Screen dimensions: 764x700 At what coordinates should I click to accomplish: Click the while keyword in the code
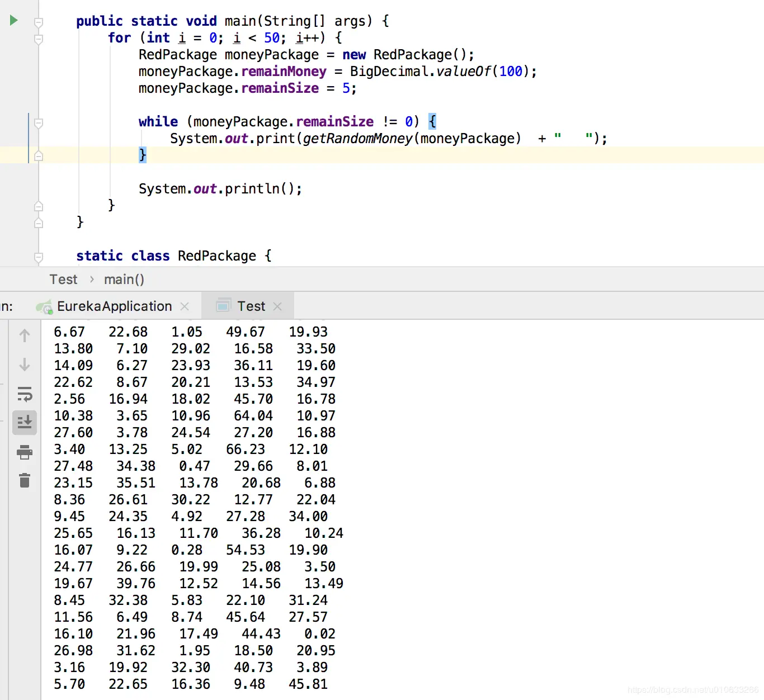[158, 122]
